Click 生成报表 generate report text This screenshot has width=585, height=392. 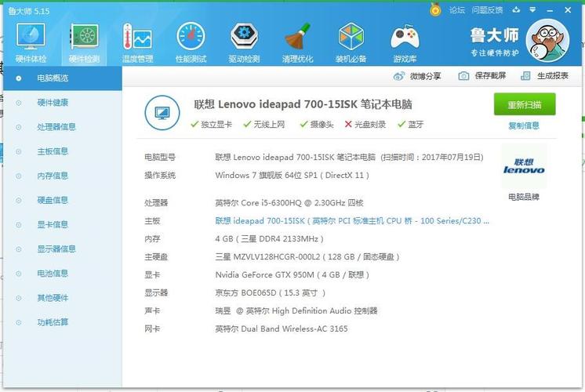pyautogui.click(x=553, y=76)
